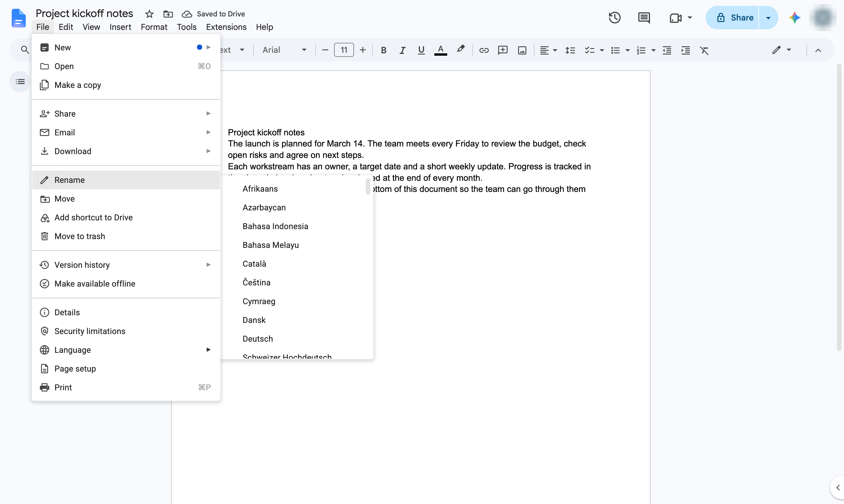Add a comment using toolbar icon
Screen dimensions: 844x504
coord(503,50)
